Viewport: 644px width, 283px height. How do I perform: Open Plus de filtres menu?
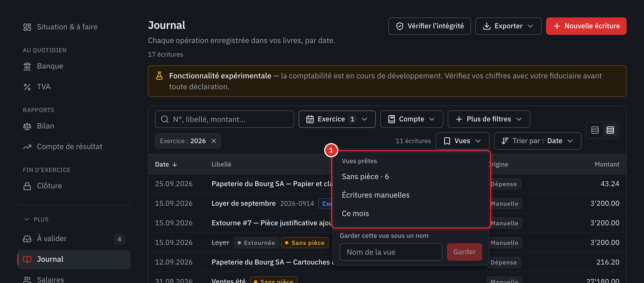coord(489,119)
